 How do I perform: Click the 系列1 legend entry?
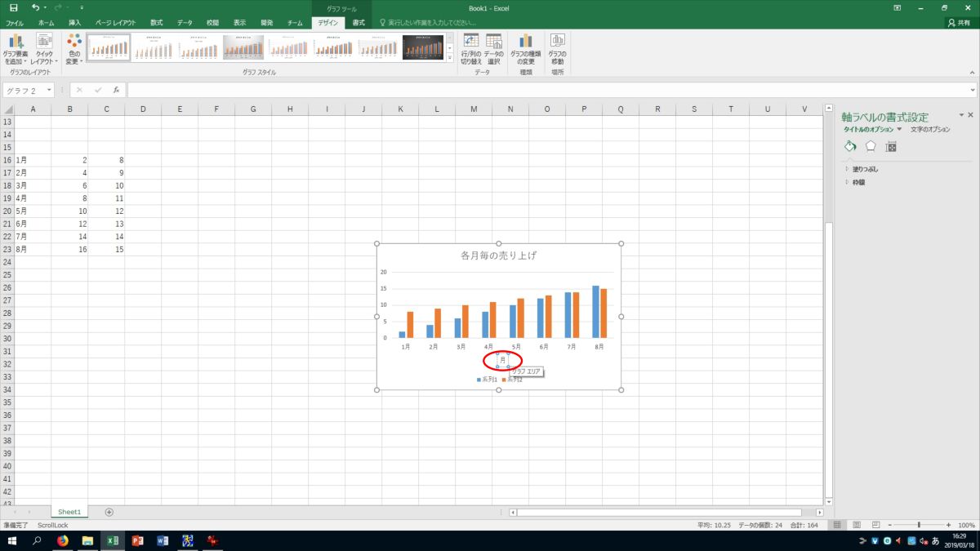click(x=488, y=380)
